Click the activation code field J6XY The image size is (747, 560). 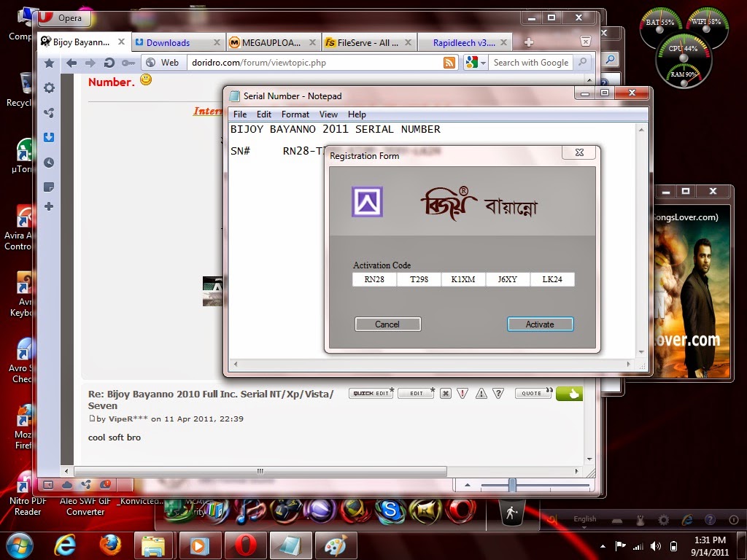pyautogui.click(x=508, y=279)
